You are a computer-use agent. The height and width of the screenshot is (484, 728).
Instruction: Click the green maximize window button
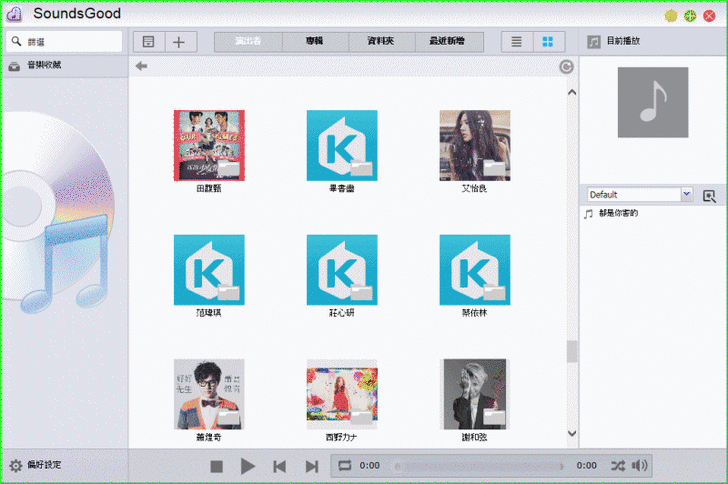pos(690,16)
